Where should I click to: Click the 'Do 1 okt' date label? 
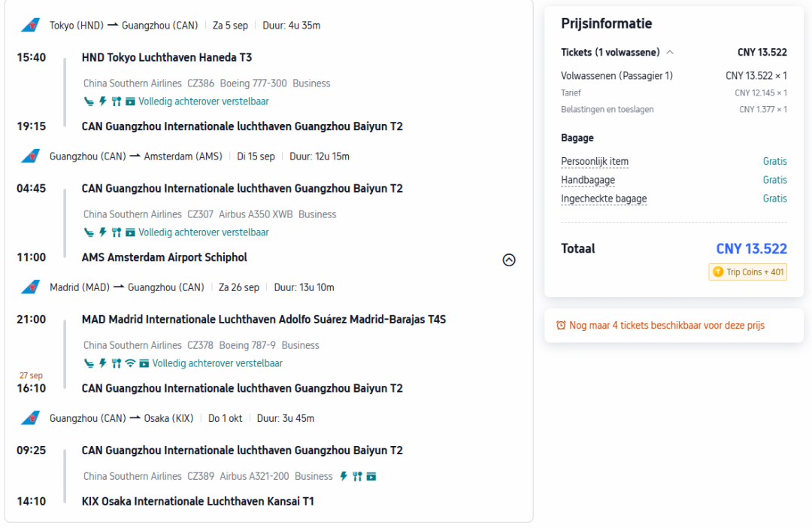[226, 419]
